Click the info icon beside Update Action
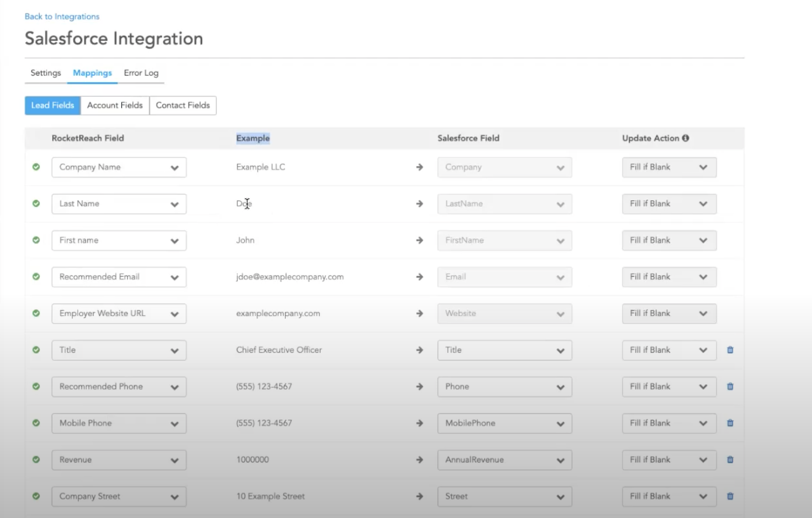Screen dimensions: 812x518 pyautogui.click(x=686, y=137)
